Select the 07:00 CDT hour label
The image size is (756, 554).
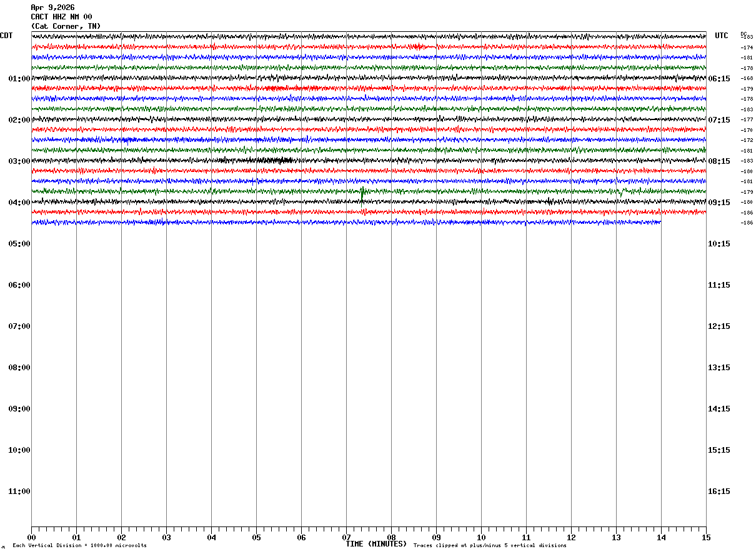point(19,326)
